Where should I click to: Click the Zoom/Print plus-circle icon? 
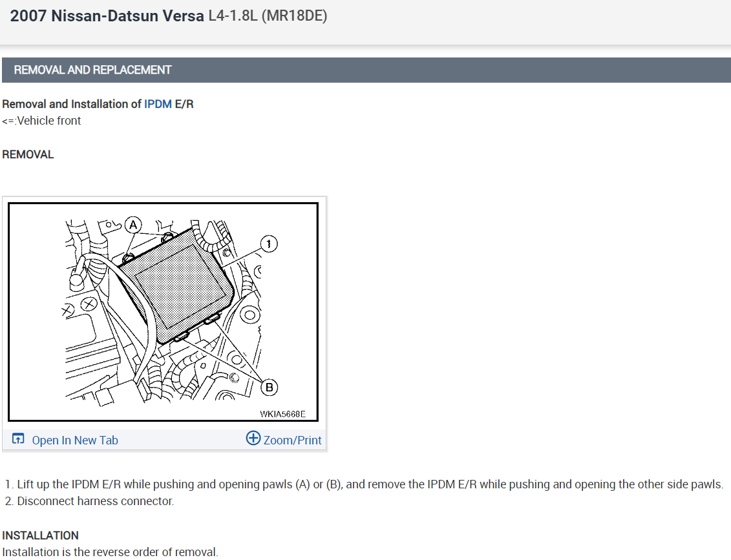pyautogui.click(x=253, y=438)
